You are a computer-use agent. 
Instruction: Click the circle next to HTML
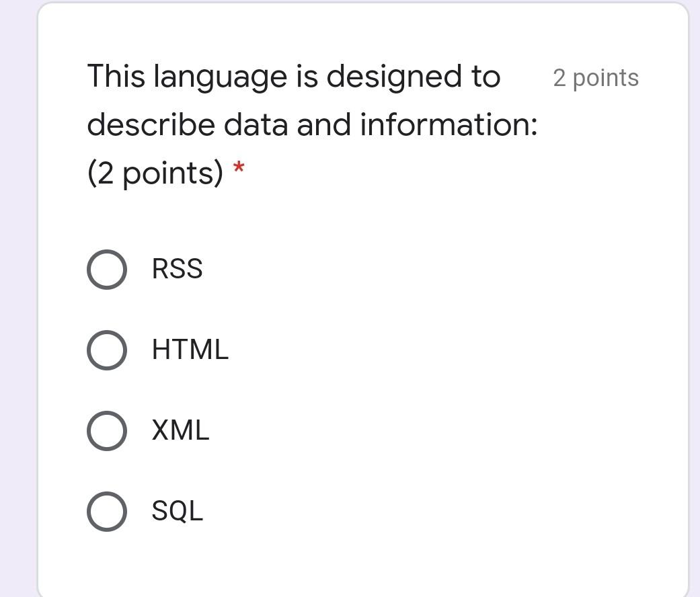106,349
